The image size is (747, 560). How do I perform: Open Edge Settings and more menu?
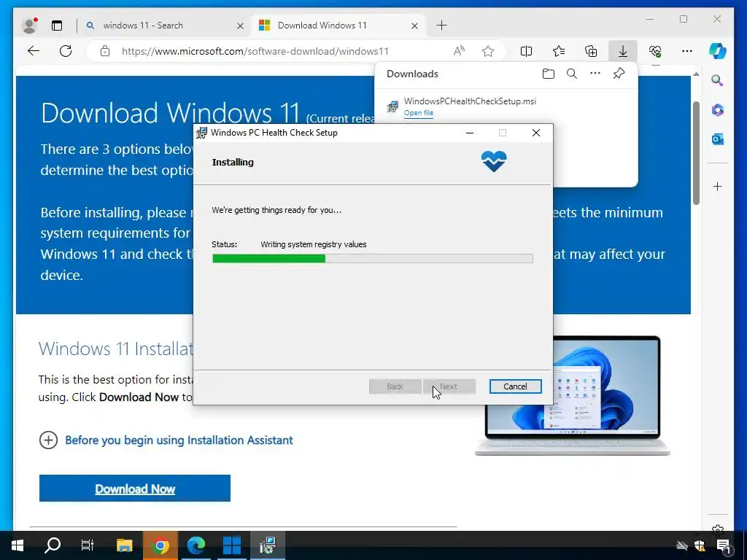pos(687,51)
